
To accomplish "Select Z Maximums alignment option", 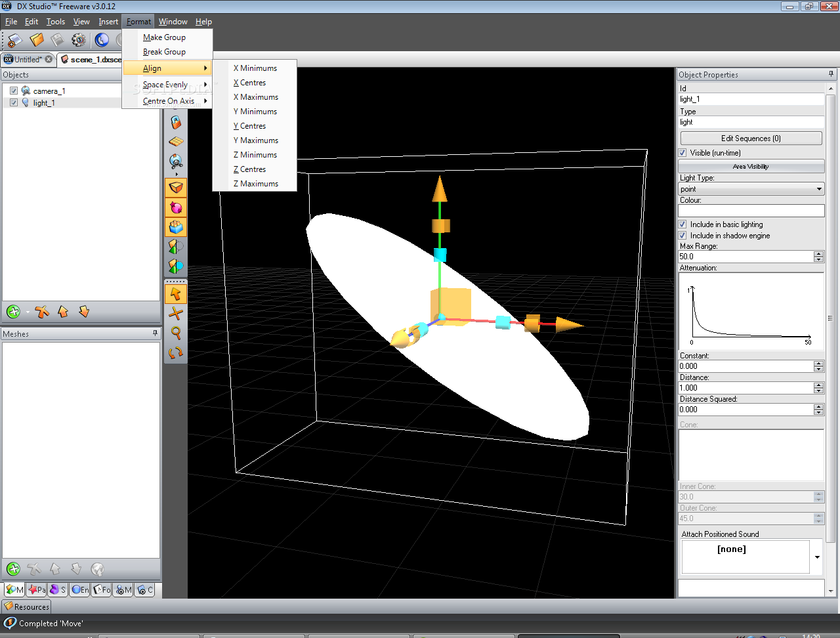I will (x=255, y=184).
